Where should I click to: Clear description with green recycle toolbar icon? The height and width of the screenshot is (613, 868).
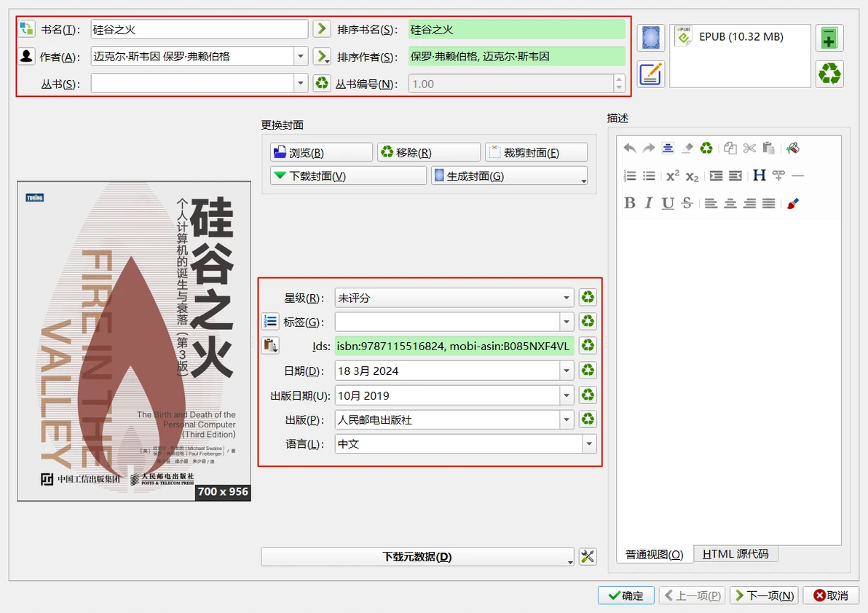coord(706,149)
